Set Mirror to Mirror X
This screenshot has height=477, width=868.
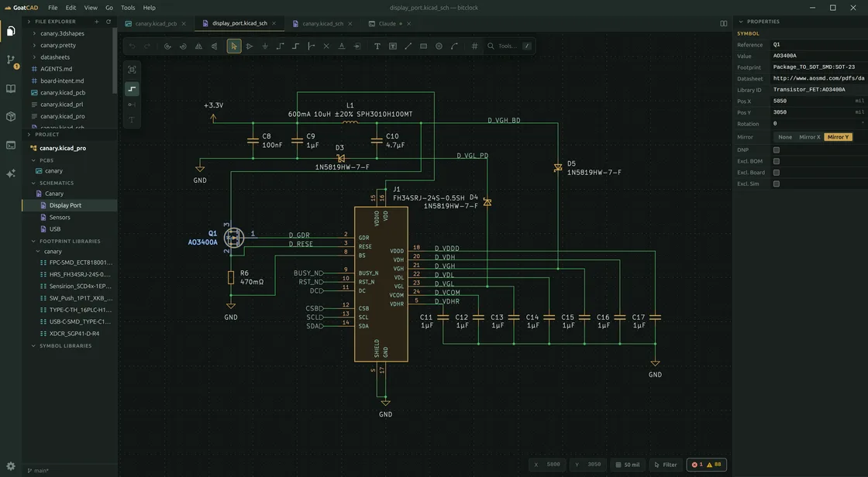(x=809, y=137)
